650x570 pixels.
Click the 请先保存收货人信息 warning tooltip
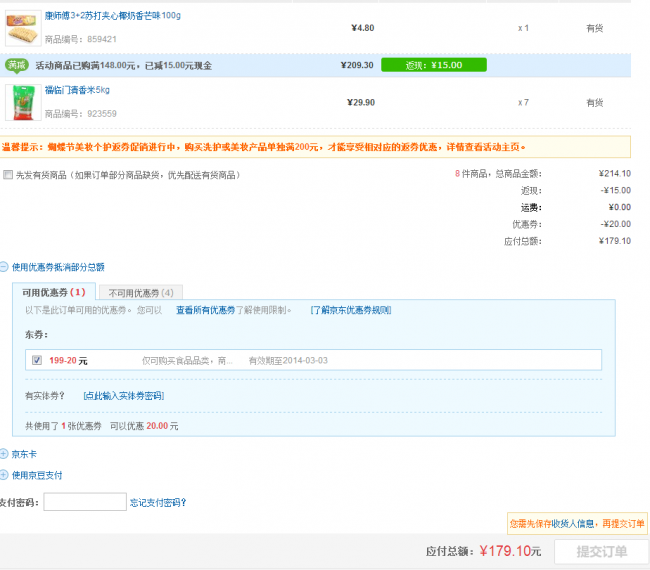pyautogui.click(x=577, y=523)
